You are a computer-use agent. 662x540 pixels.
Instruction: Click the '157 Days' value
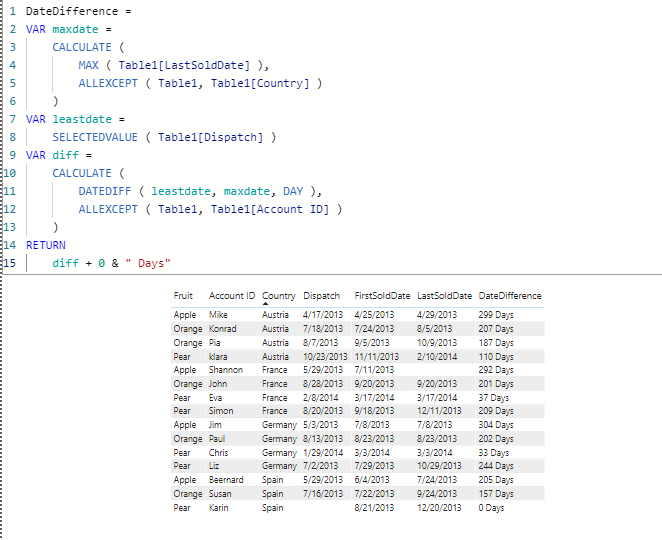[496, 494]
